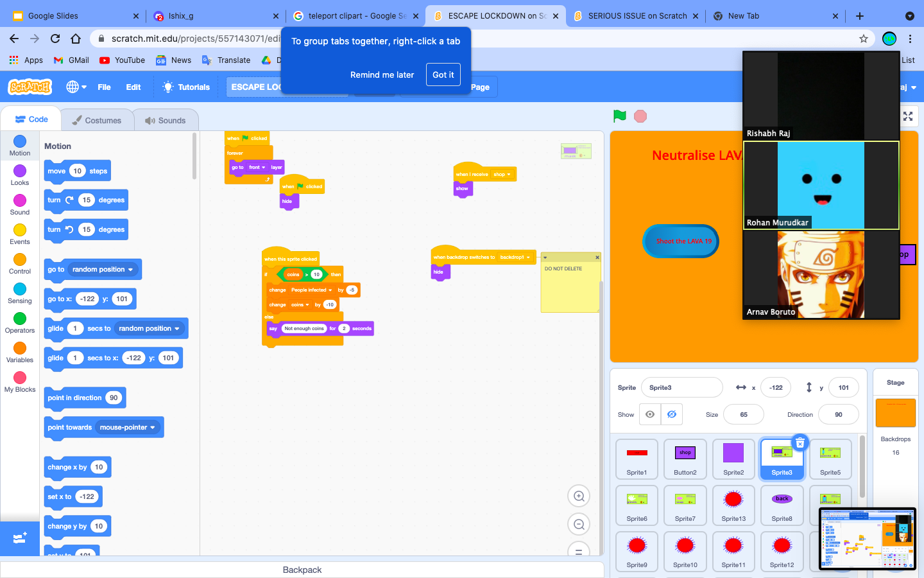Screen dimensions: 924x578
Task: Open YouTube bookmark
Action: pos(122,60)
